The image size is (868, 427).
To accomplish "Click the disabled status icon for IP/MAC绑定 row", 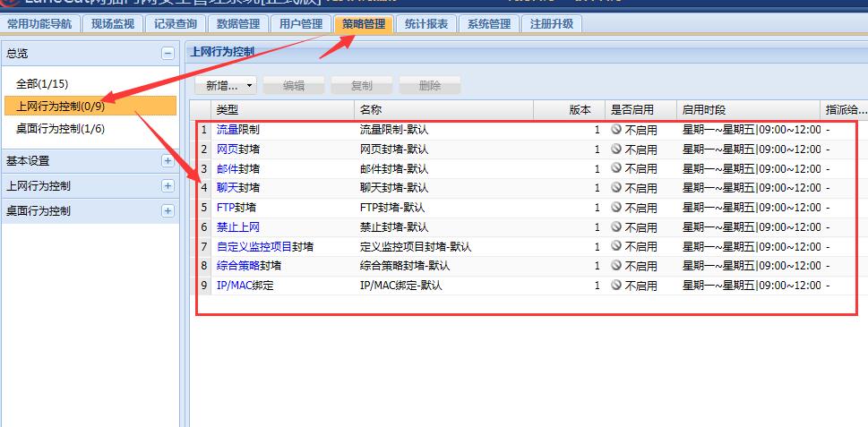I will (x=615, y=286).
